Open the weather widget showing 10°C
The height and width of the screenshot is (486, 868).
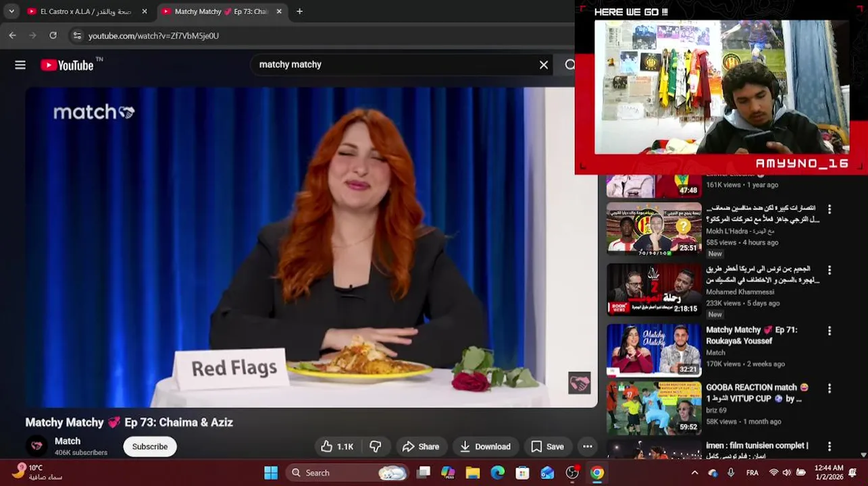[x=37, y=473]
